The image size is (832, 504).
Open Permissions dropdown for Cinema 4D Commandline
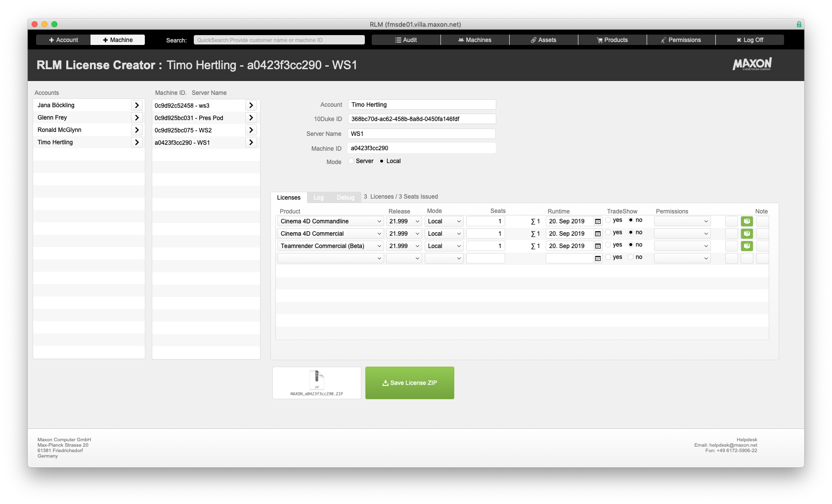(682, 221)
